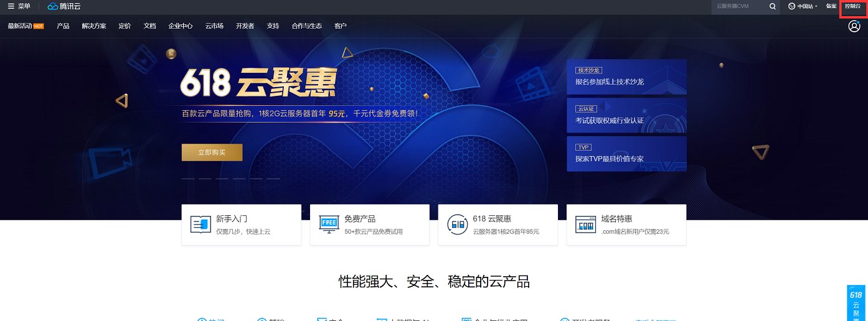Screen dimensions: 868x321
Task: Click the 新手入门 card title
Action: (232, 219)
